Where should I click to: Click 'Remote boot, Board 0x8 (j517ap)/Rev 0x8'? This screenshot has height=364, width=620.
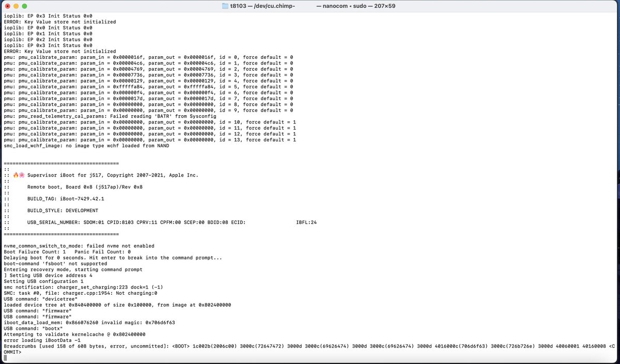click(85, 187)
